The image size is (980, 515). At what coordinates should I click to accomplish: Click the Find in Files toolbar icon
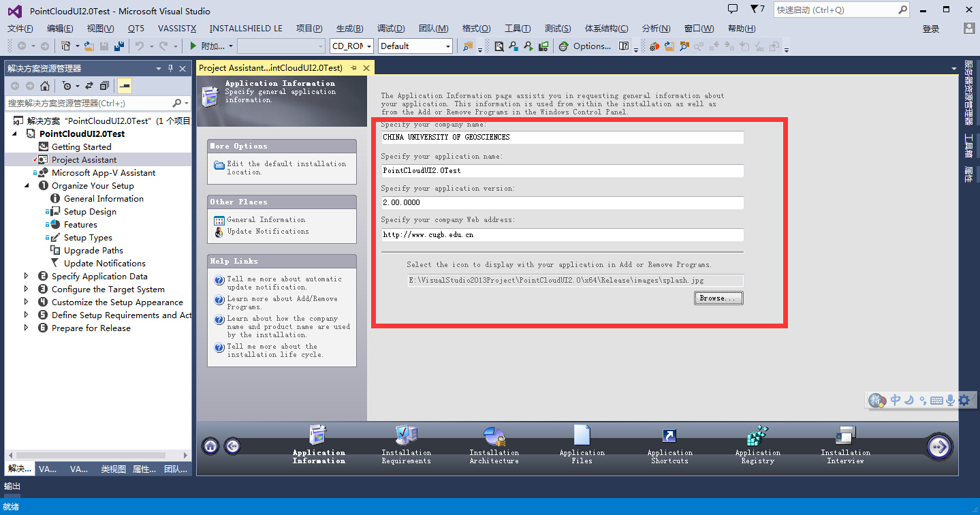467,46
